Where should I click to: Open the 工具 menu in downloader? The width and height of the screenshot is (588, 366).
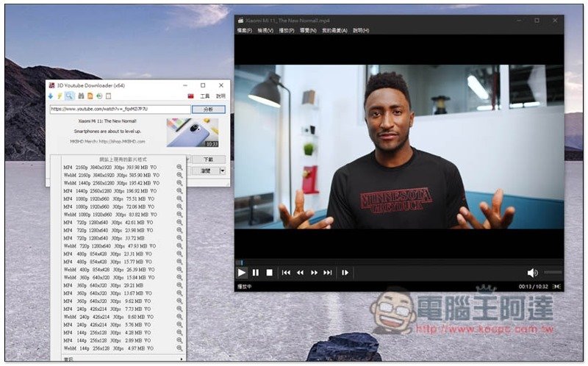coord(205,96)
